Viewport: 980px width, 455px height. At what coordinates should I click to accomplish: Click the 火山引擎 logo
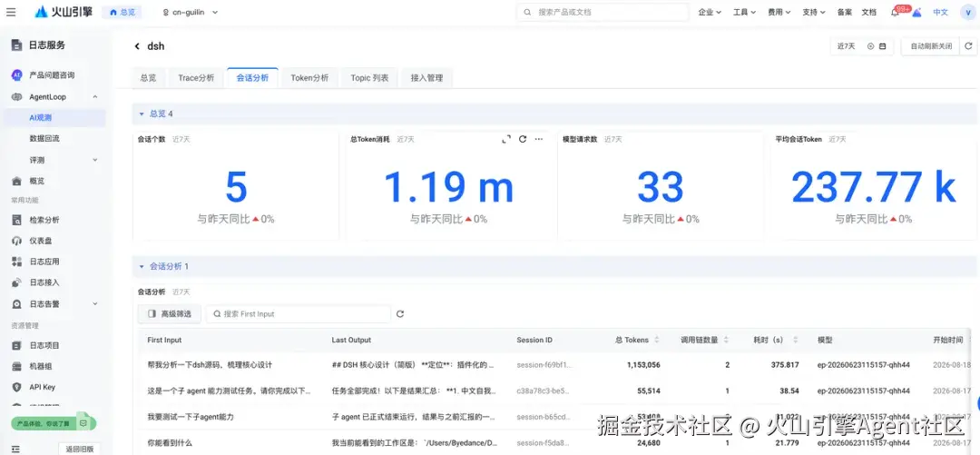coord(64,12)
